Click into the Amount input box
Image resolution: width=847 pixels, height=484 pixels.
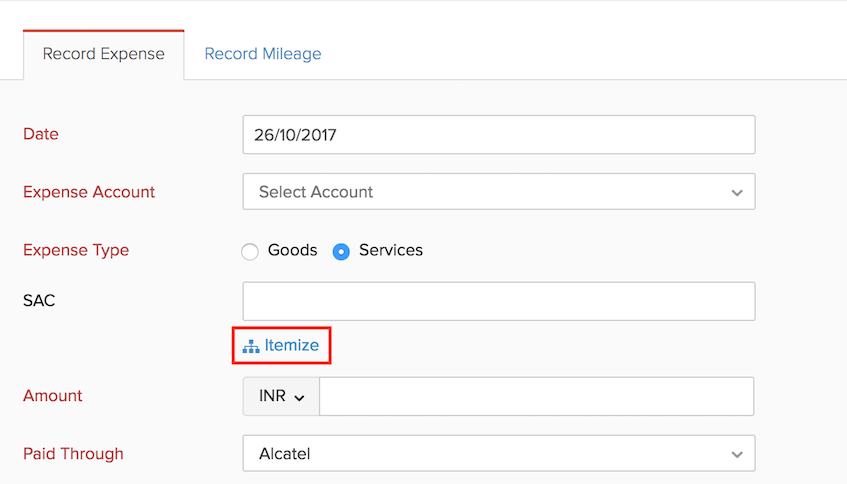point(536,396)
